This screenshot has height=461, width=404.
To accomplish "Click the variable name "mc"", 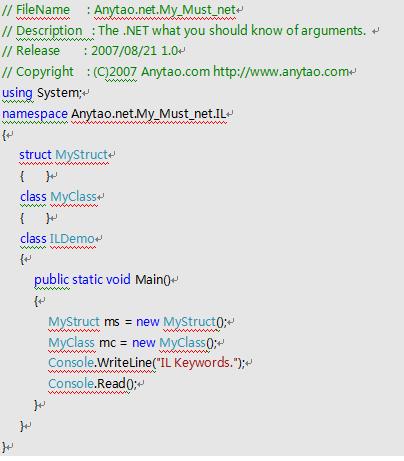I will [107, 343].
